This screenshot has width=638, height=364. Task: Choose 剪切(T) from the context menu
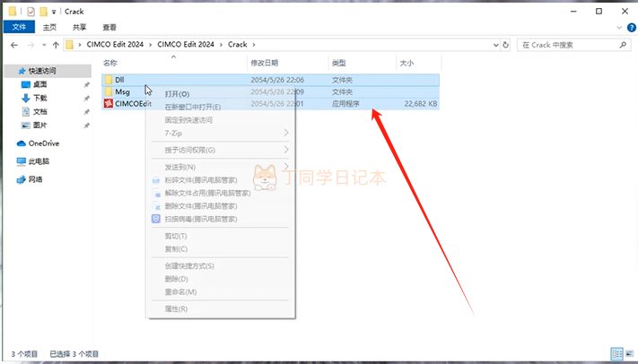(220, 236)
